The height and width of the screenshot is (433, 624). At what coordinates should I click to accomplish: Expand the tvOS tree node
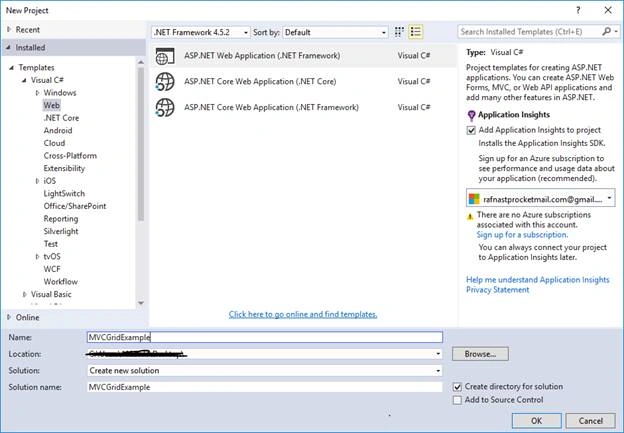37,257
